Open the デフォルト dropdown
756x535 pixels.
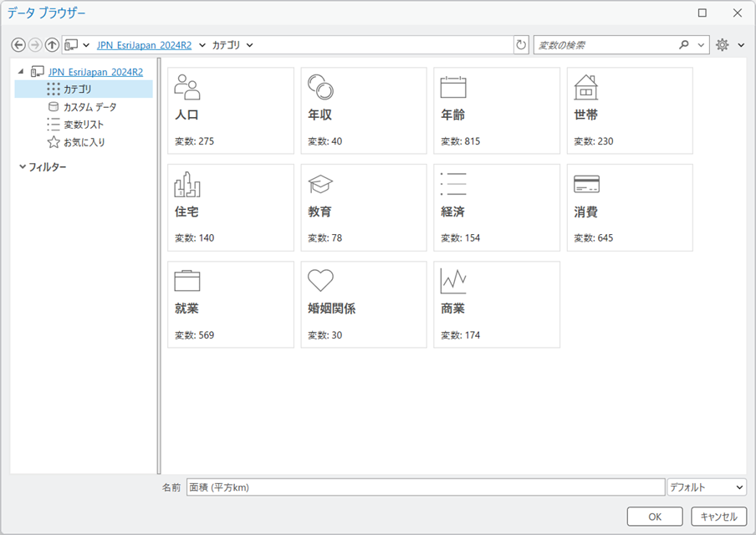click(x=707, y=487)
